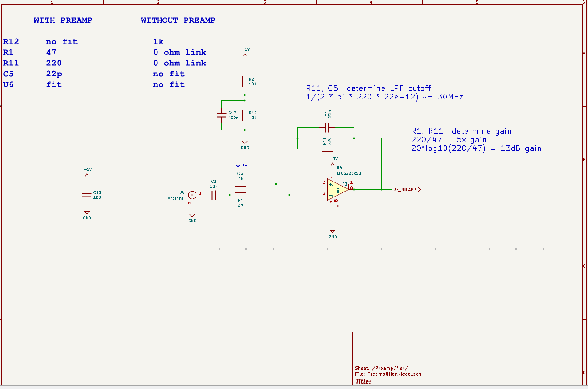Click the "20*log10(220/47) = 13dB gain" text

click(476, 148)
